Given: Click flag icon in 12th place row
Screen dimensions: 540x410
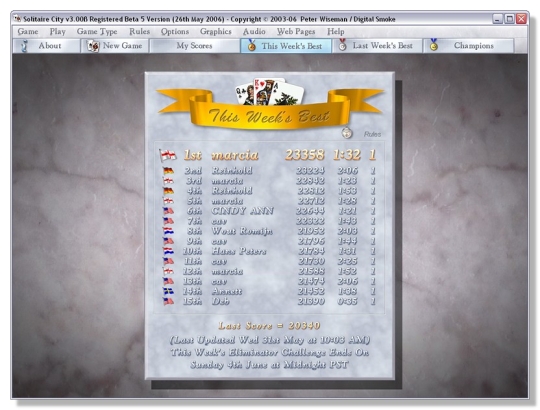Looking at the screenshot, I should (x=168, y=271).
